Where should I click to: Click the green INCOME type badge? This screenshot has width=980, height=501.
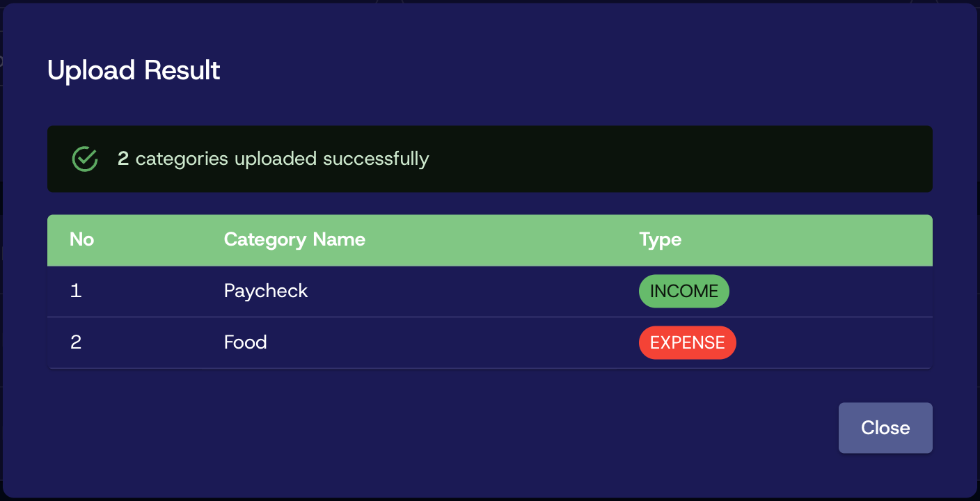tap(683, 292)
